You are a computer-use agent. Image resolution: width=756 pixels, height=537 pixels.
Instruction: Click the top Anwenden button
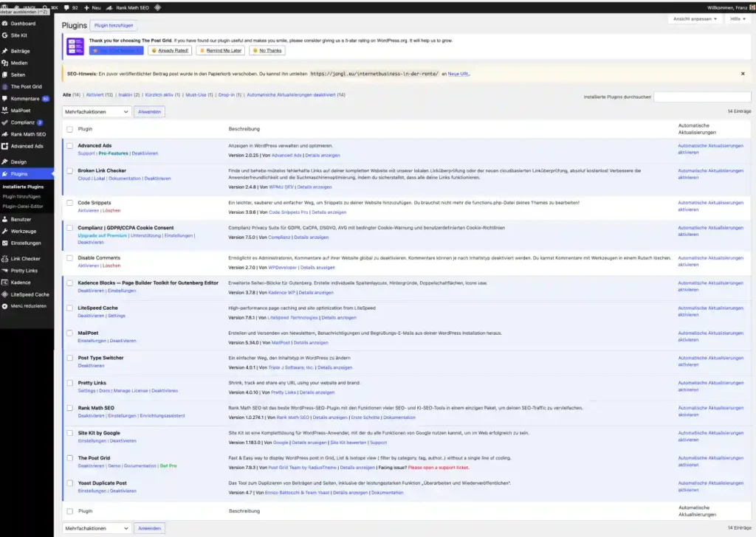pos(149,111)
